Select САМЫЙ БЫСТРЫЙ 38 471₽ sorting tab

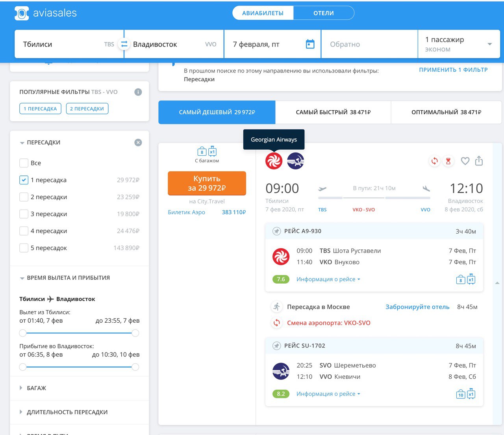[x=333, y=112]
